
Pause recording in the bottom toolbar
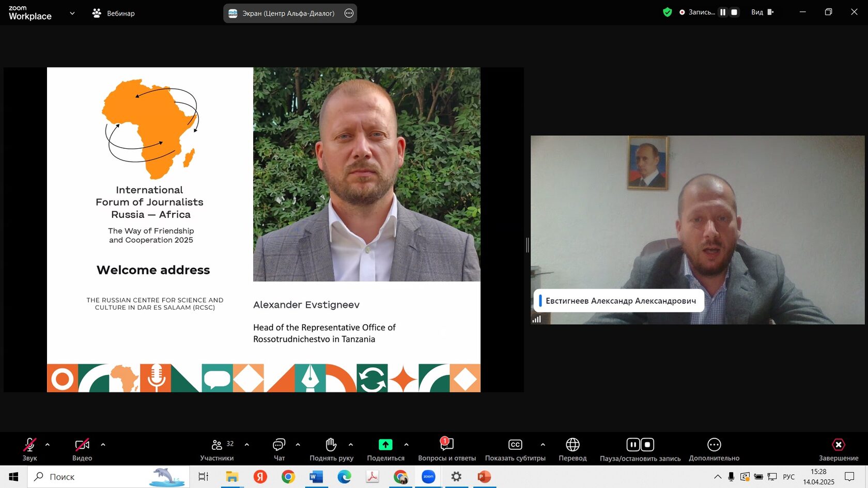click(x=633, y=445)
